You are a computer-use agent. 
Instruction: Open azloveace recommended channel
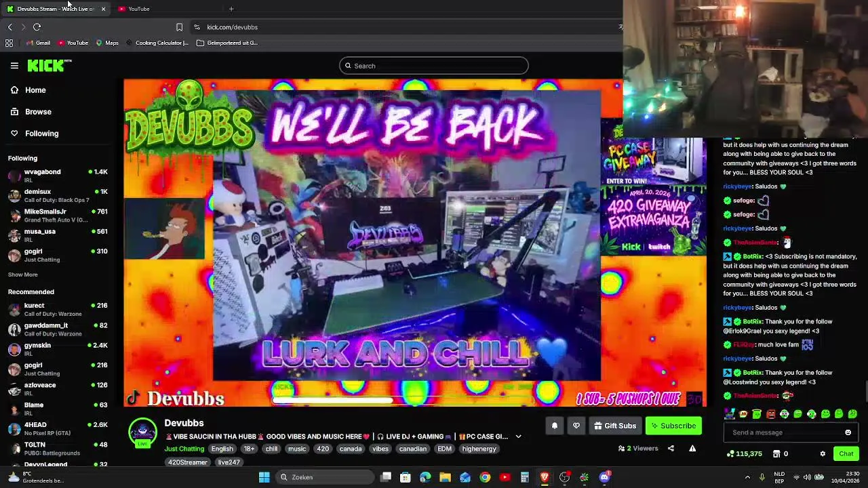(x=58, y=388)
